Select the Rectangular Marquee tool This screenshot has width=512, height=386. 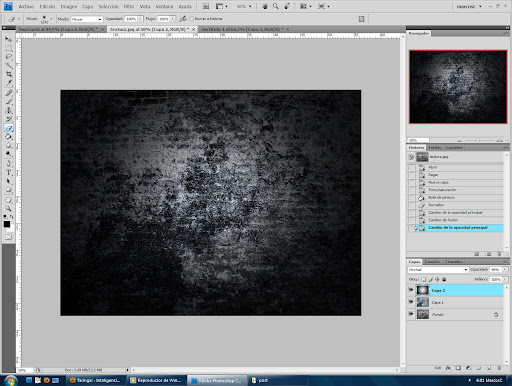[x=8, y=48]
